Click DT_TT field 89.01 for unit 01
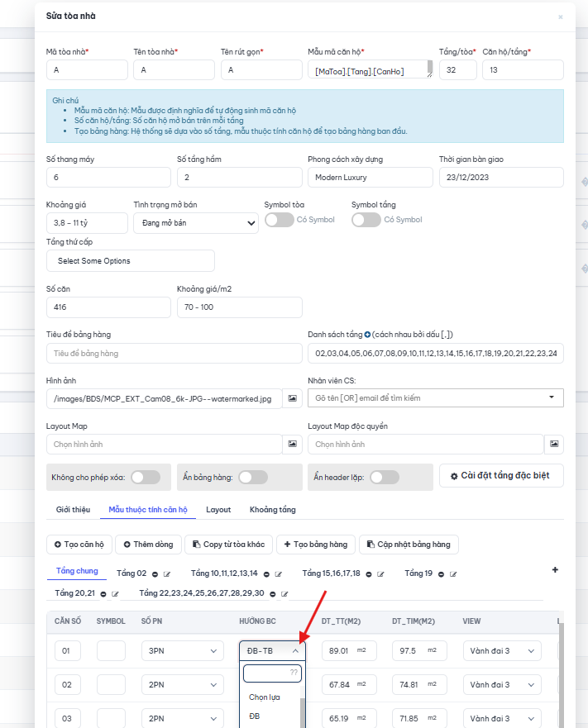 (349, 651)
